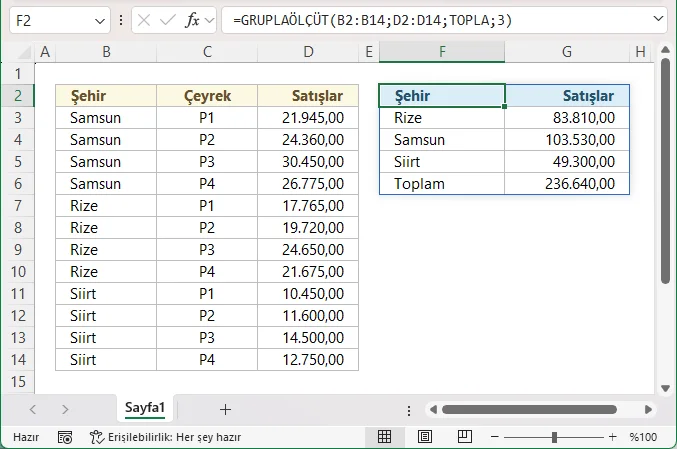Select the Çeyrek header cell

207,95
